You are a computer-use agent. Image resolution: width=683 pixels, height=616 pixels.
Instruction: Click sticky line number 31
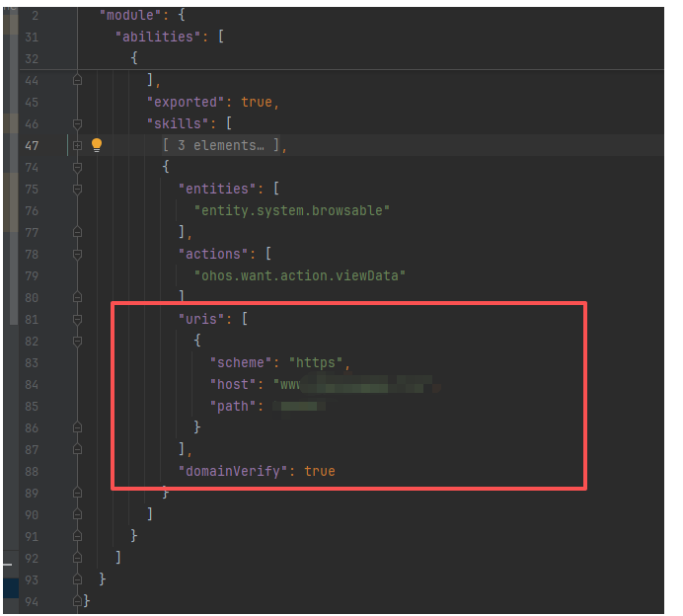(x=32, y=38)
